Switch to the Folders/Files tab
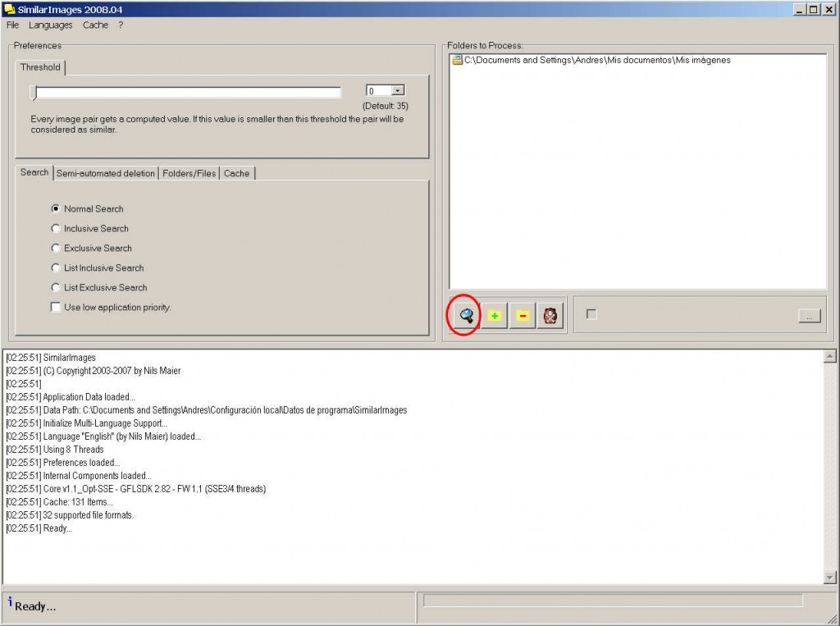Screen dimensions: 840x626 point(189,173)
